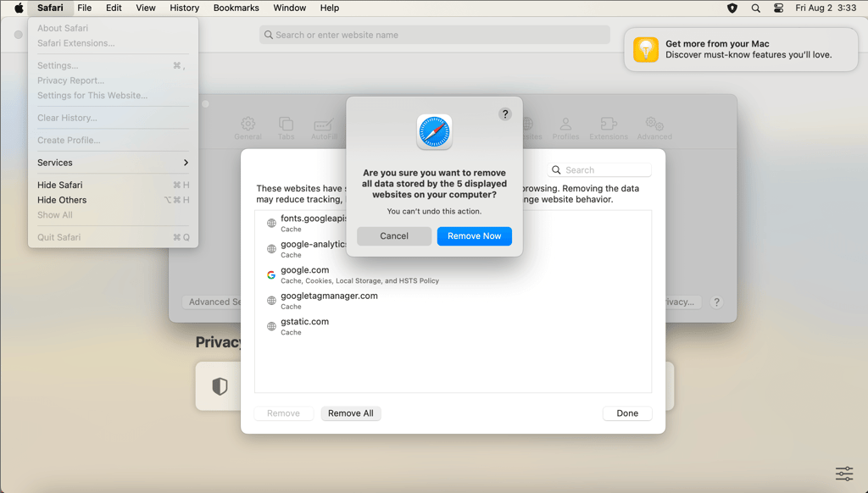Select googletagmanager.com row
The width and height of the screenshot is (868, 493).
tap(453, 301)
